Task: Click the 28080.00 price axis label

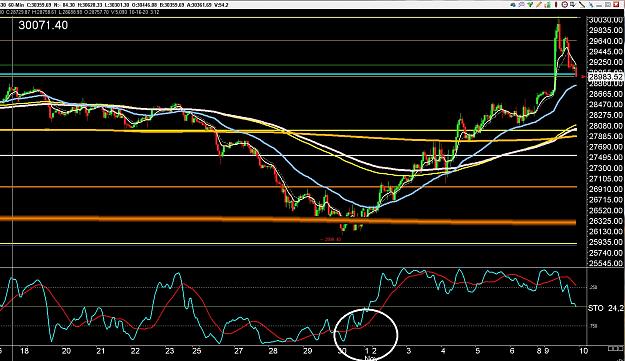Action: pyautogui.click(x=605, y=126)
